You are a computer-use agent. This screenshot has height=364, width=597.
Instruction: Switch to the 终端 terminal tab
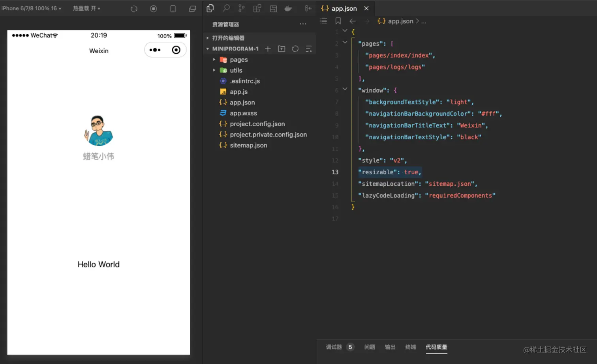411,347
